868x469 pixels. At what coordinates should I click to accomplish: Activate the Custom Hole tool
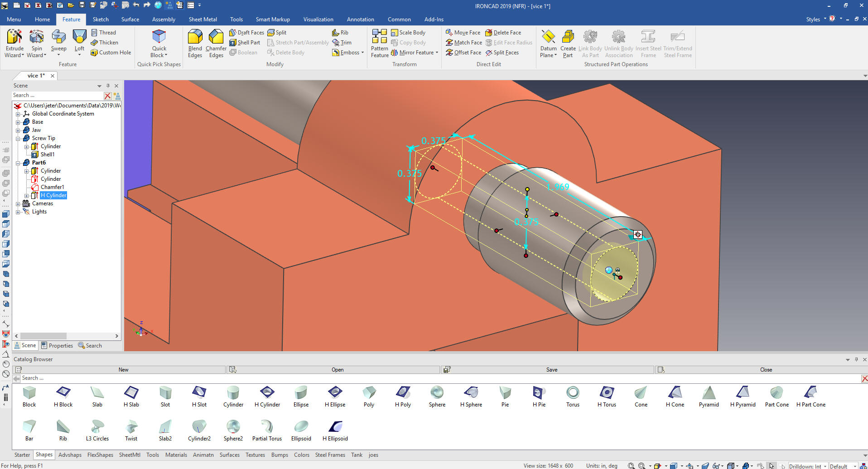point(111,53)
